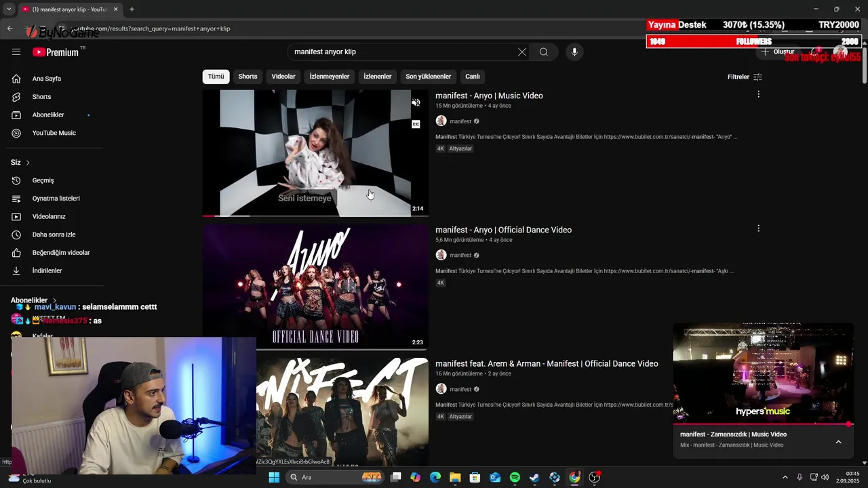Open Daha sonra izle list
868x488 pixels.
click(54, 235)
